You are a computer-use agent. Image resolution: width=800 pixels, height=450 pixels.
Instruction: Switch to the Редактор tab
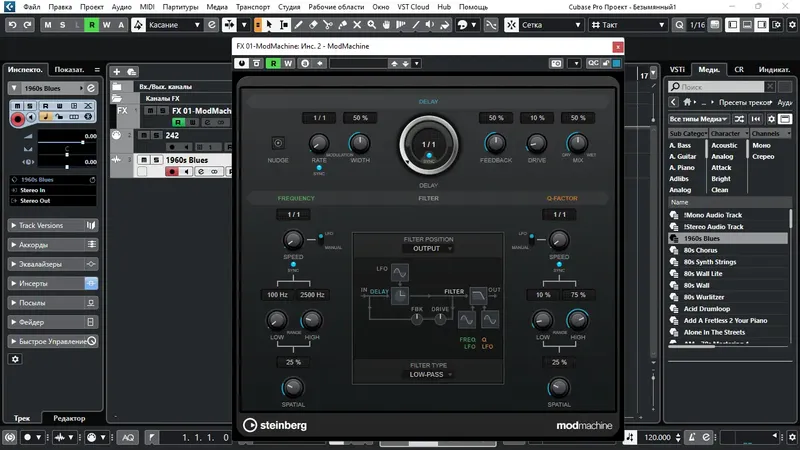[x=69, y=418]
